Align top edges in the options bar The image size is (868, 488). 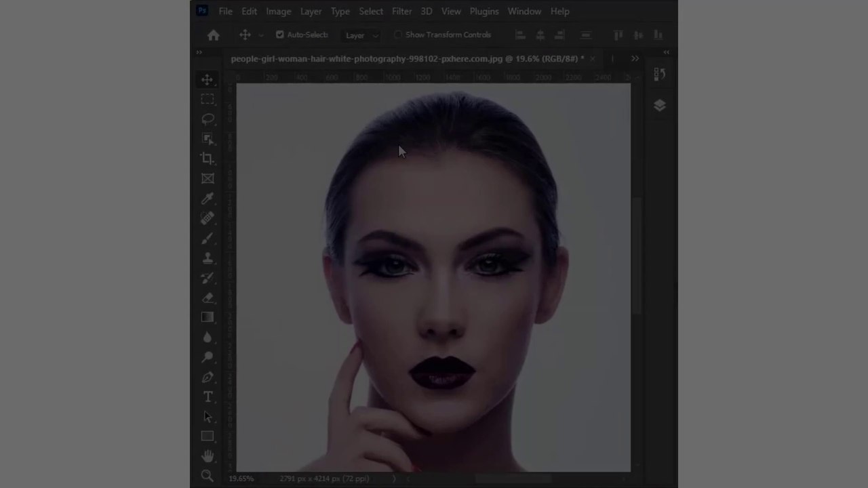[618, 35]
